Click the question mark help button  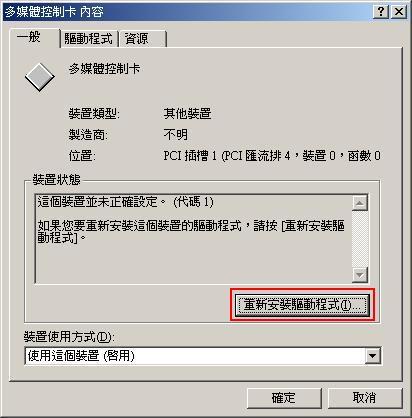click(x=381, y=12)
